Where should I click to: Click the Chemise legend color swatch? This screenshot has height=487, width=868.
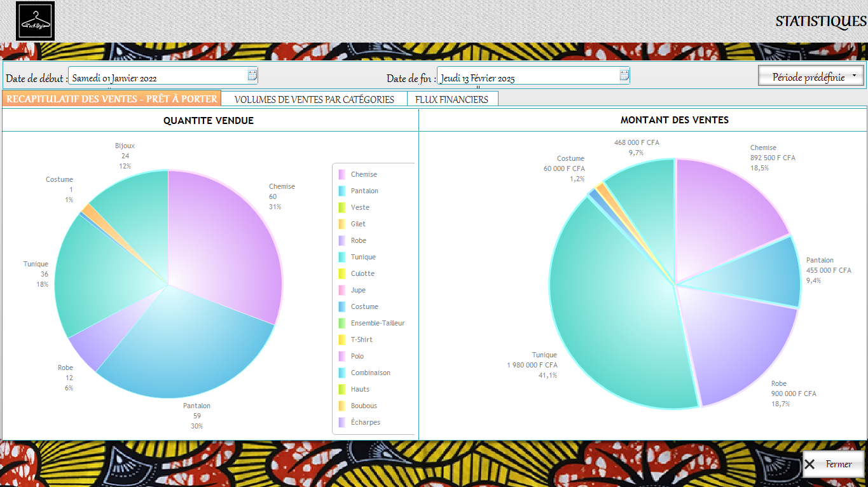pyautogui.click(x=341, y=174)
